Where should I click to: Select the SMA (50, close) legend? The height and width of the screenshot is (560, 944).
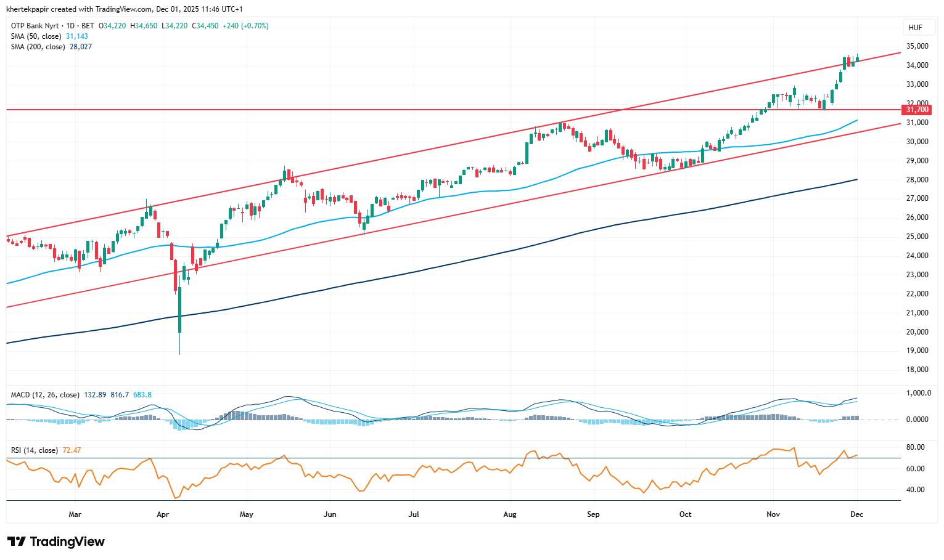pos(37,36)
